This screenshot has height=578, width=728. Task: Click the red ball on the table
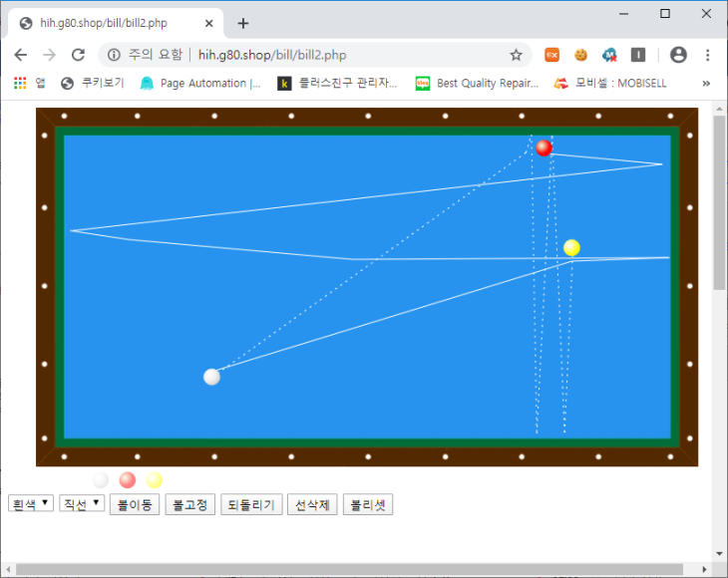(x=544, y=147)
